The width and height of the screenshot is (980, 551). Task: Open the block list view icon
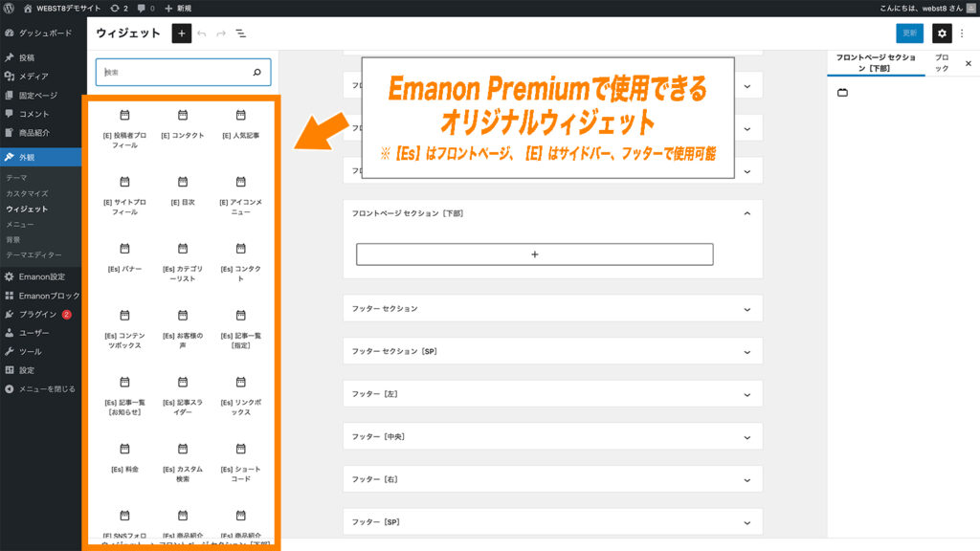(240, 33)
